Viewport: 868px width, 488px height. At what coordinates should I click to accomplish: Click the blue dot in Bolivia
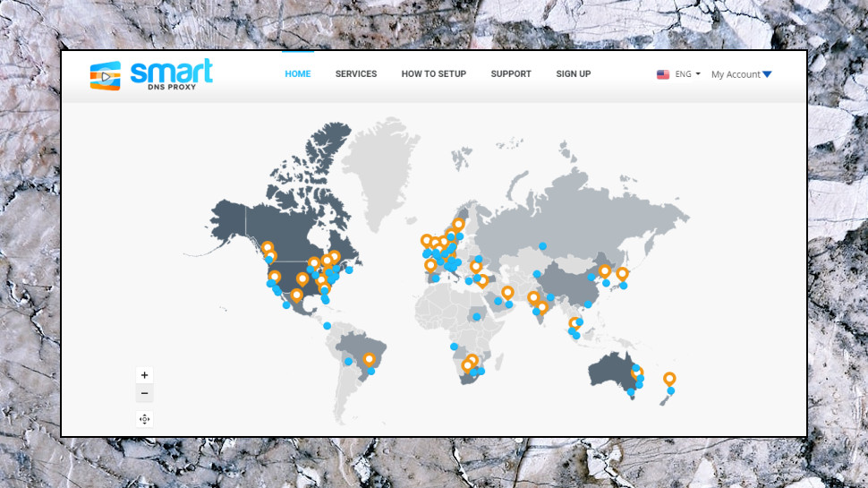tap(348, 361)
